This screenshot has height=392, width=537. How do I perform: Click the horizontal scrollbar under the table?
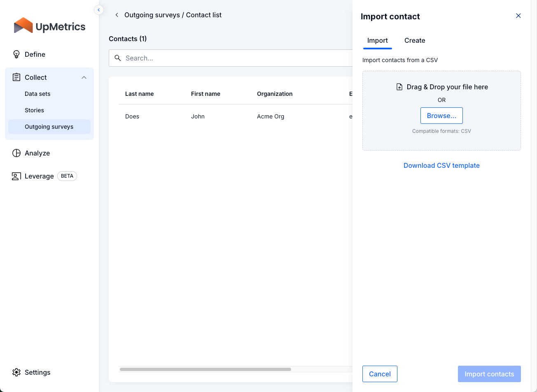pos(205,369)
